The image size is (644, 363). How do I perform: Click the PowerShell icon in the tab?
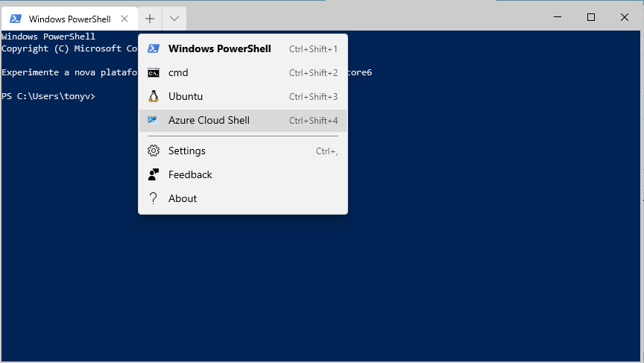tap(16, 19)
